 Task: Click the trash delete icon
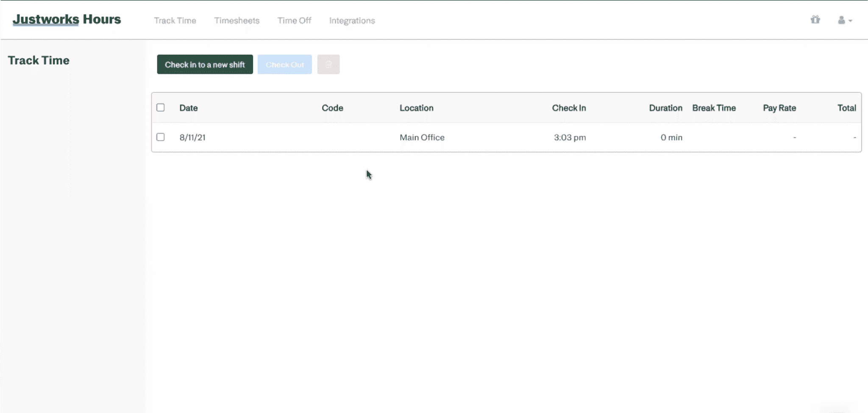[329, 64]
